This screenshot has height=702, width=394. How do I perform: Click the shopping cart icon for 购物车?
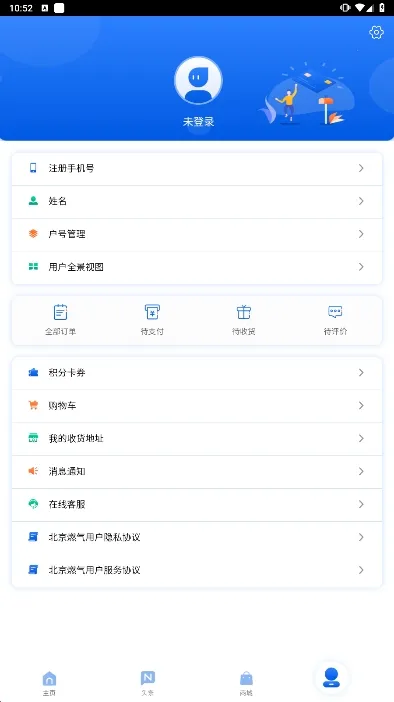33,405
